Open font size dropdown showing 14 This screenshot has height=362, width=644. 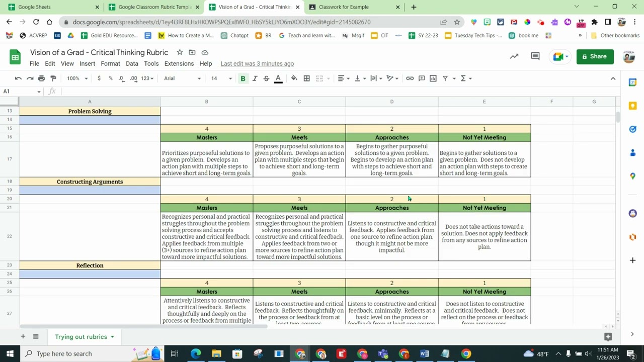[221, 78]
